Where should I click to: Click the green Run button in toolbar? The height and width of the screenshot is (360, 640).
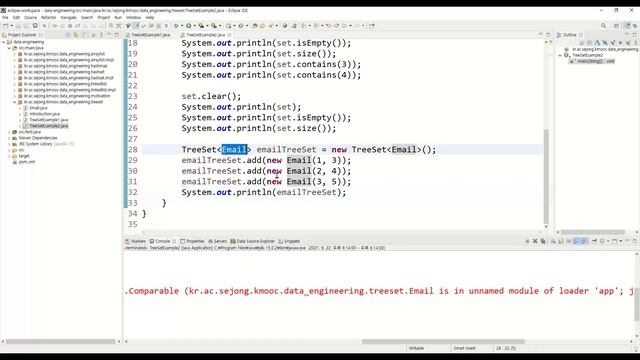tap(189, 26)
